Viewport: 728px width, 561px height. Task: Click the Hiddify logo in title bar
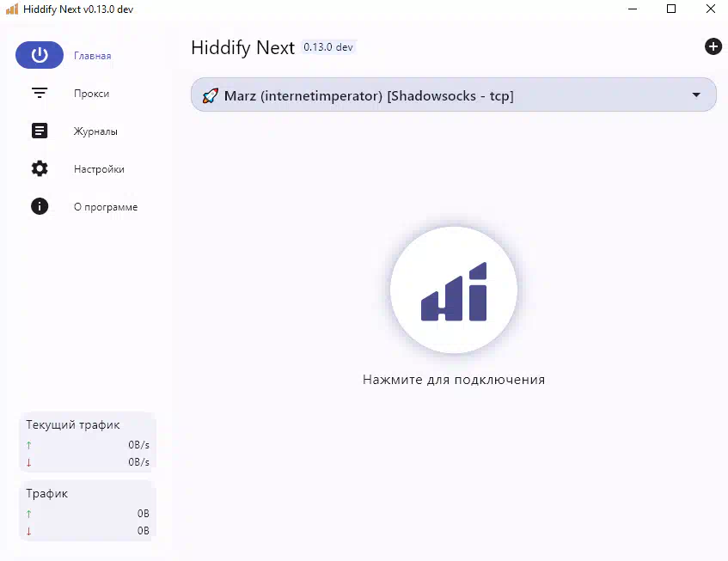(12, 9)
